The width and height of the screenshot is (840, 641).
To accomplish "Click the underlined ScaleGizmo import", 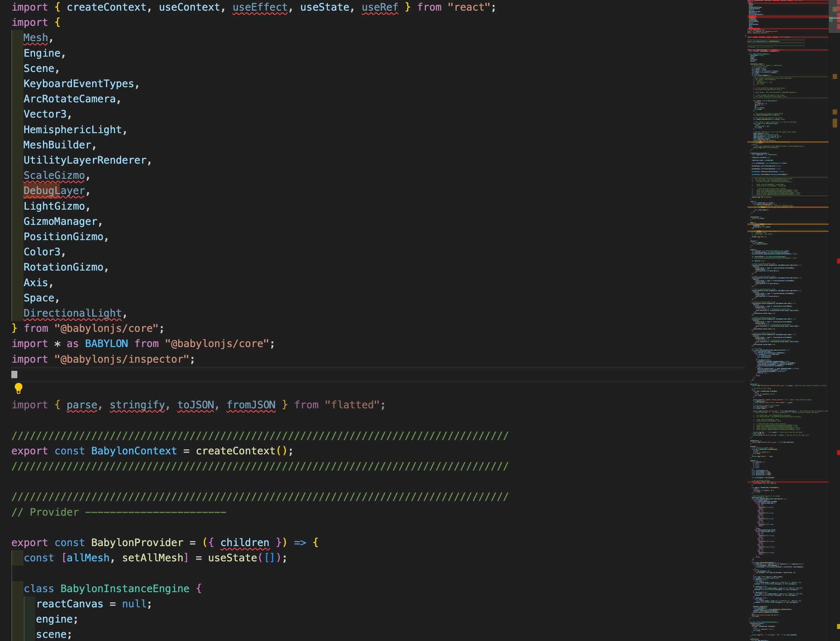I will click(x=54, y=175).
